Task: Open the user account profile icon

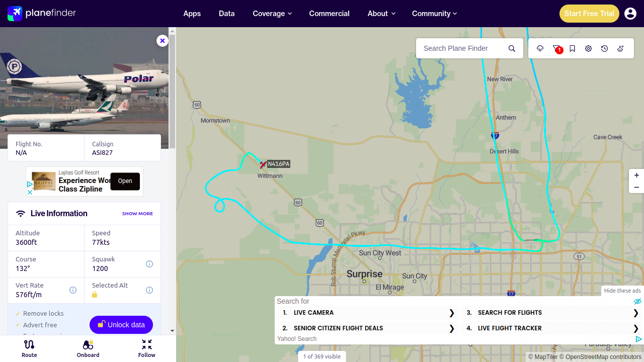Action: (630, 14)
